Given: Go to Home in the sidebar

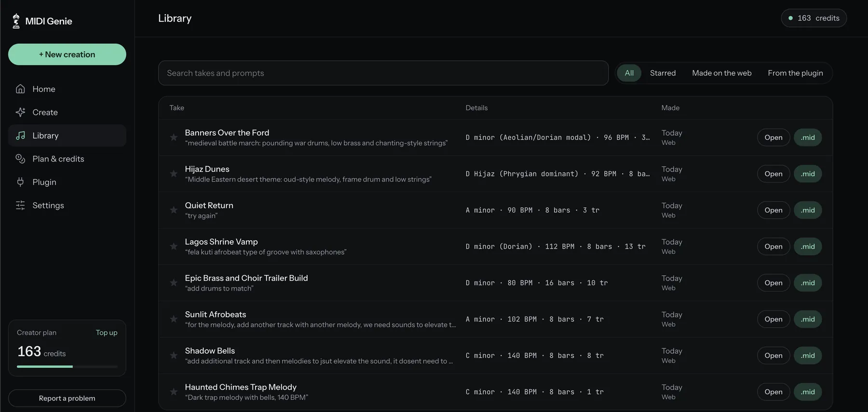Looking at the screenshot, I should (67, 89).
